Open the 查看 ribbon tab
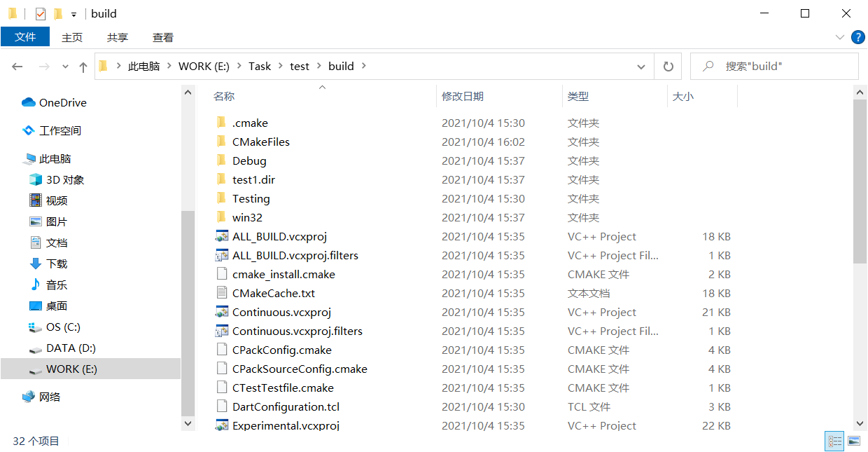 click(x=162, y=37)
